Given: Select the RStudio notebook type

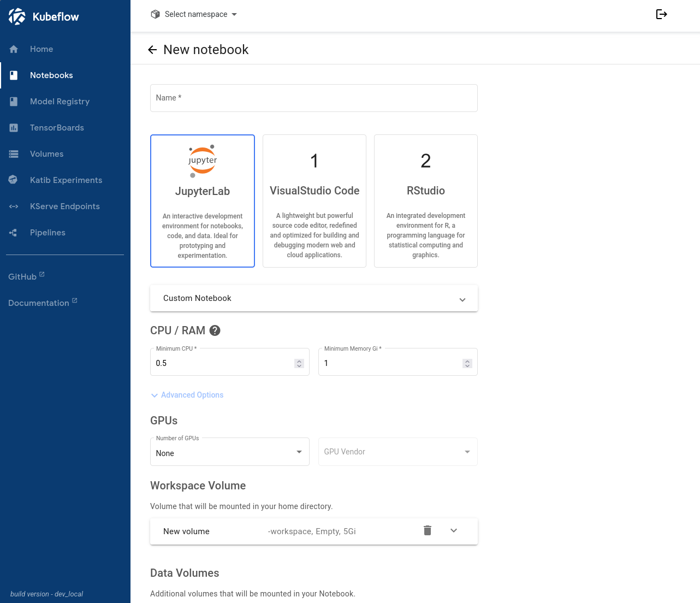Looking at the screenshot, I should [426, 201].
